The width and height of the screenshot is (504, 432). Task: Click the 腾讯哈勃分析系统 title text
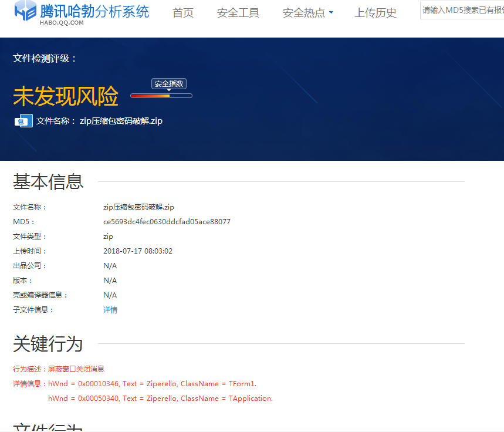[94, 11]
